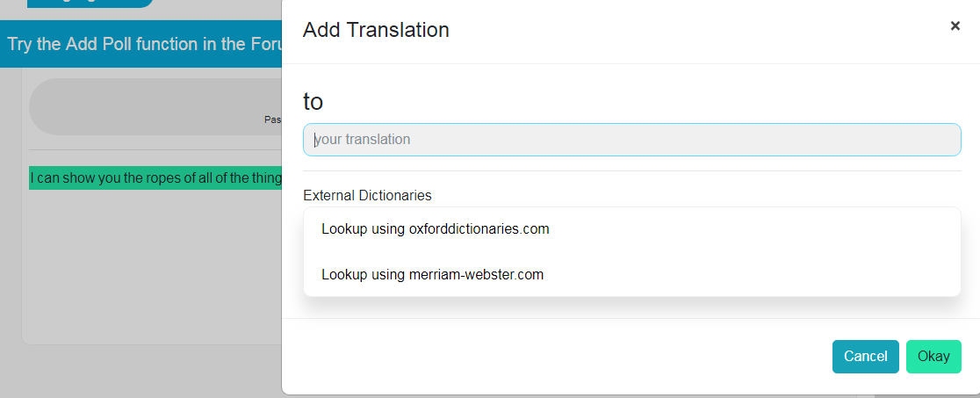
Task: Click the 'External Dictionaries' heading
Action: (367, 195)
